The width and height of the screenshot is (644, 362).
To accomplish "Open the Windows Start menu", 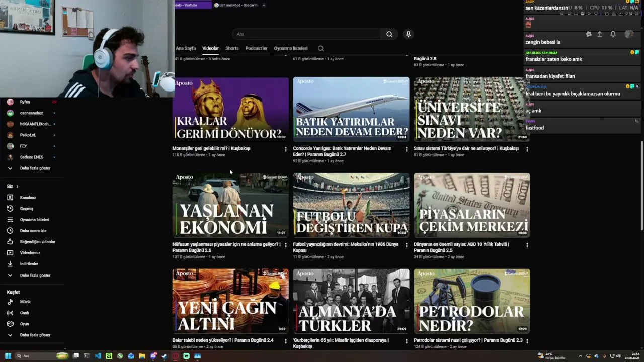I will click(8, 356).
